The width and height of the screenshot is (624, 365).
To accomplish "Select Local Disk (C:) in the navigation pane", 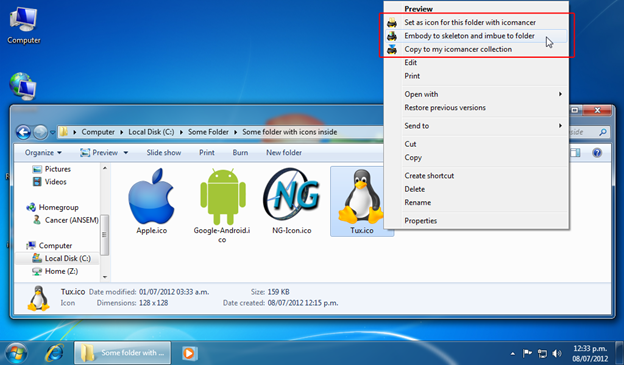I will click(62, 258).
